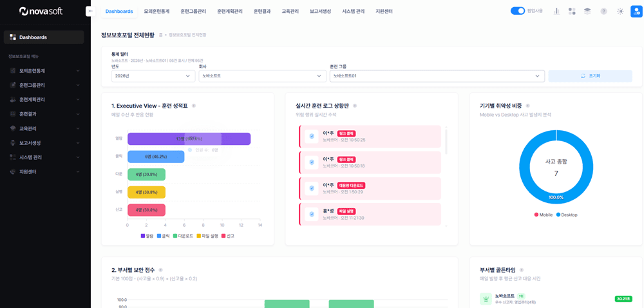Image resolution: width=644 pixels, height=308 pixels.
Task: Click the log list vertical scrollbar
Action: click(x=446, y=141)
